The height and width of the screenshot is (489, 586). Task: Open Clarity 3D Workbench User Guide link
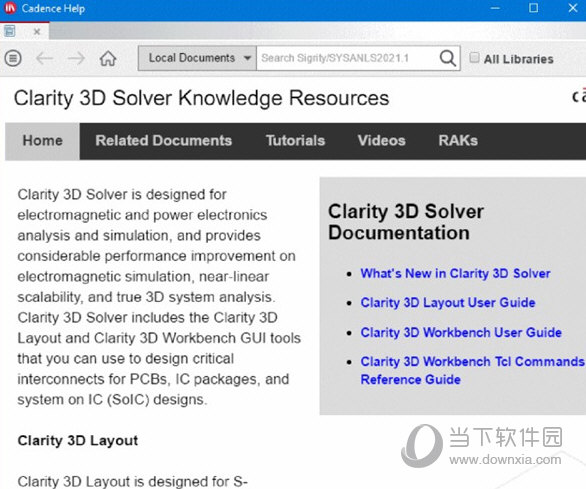461,332
